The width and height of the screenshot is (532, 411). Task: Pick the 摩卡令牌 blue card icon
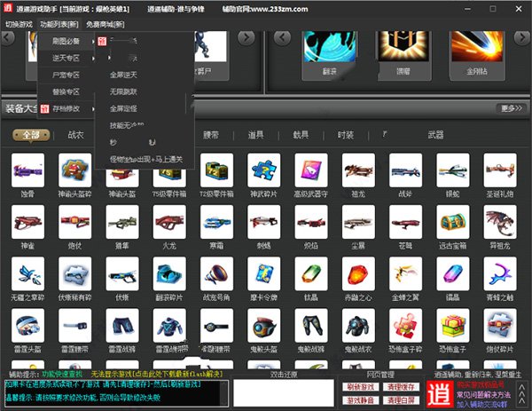point(264,273)
